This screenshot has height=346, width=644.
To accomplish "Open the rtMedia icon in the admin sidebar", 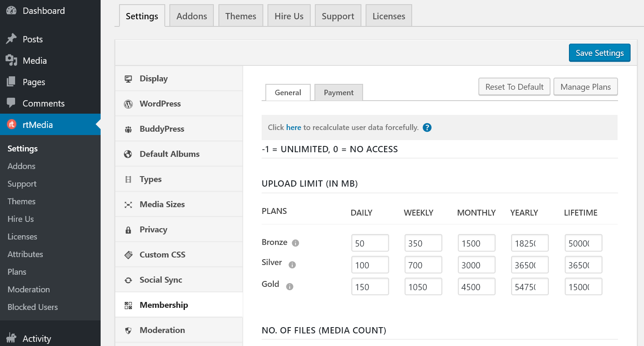I will (x=11, y=124).
